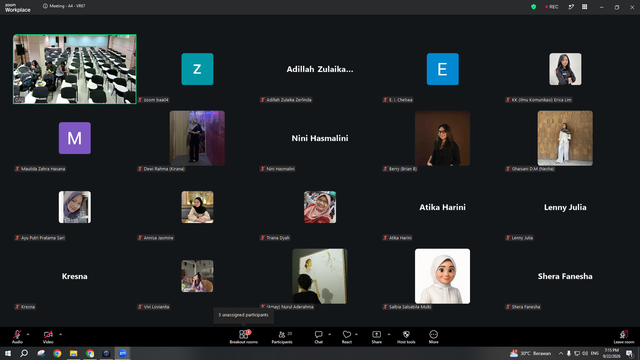
Task: Click the 'zoom baa04' name label
Action: (156, 100)
